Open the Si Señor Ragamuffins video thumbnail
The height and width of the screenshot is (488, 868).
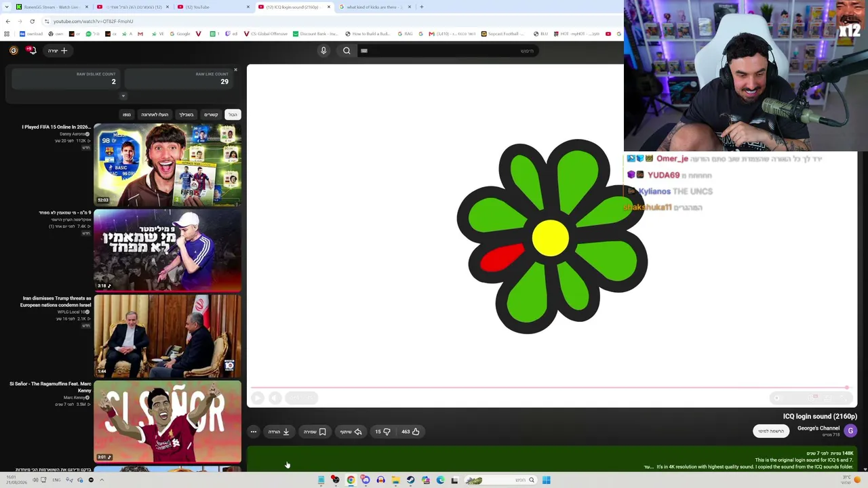point(167,421)
